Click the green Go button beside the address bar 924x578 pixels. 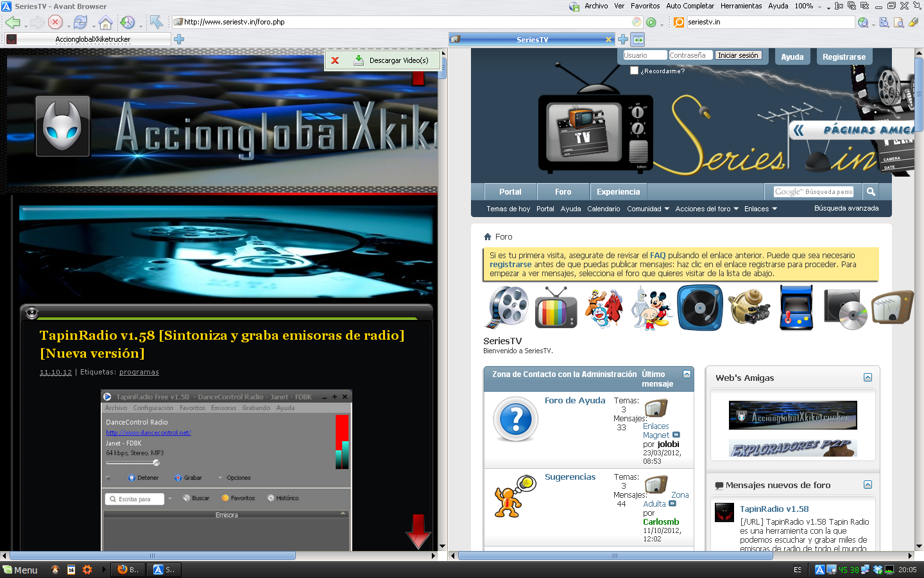click(651, 22)
